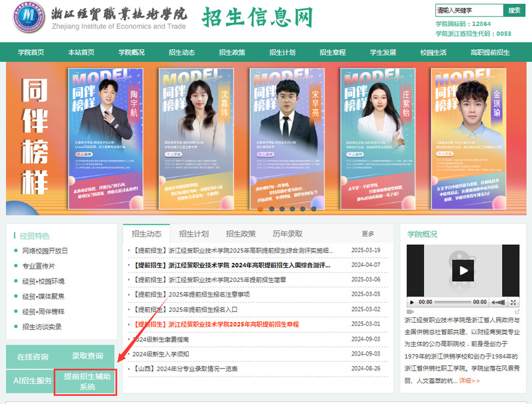
Task: Select the fourth banner carousel dot
Action: click(292, 209)
